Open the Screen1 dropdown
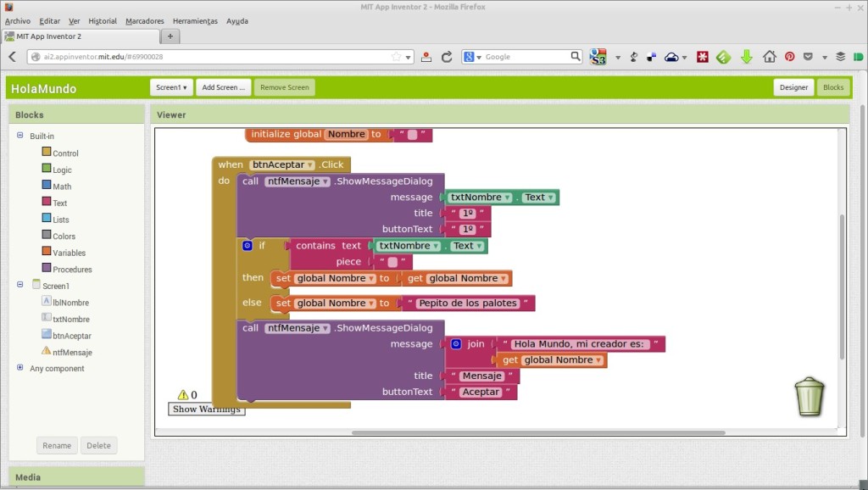This screenshot has height=490, width=868. point(171,87)
